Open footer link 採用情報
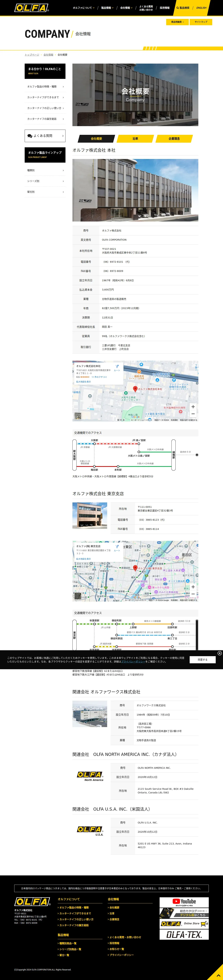 click(114, 943)
